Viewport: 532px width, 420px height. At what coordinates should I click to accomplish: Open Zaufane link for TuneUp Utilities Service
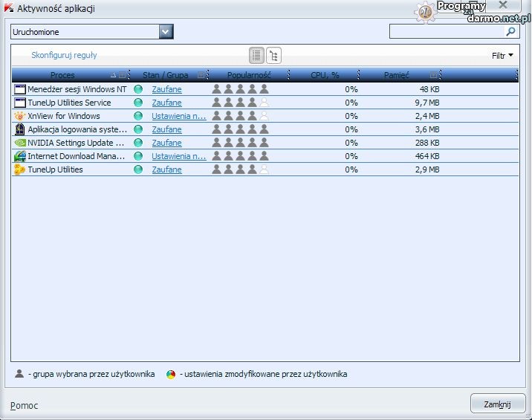tap(166, 103)
